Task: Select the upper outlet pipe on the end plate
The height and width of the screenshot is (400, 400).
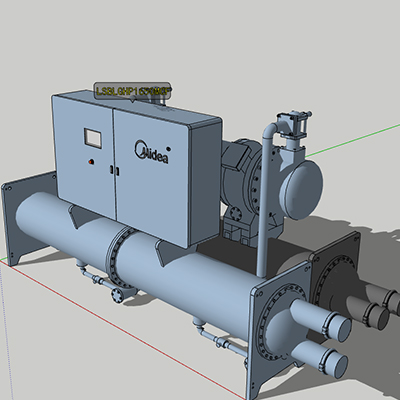Action: [x=320, y=318]
